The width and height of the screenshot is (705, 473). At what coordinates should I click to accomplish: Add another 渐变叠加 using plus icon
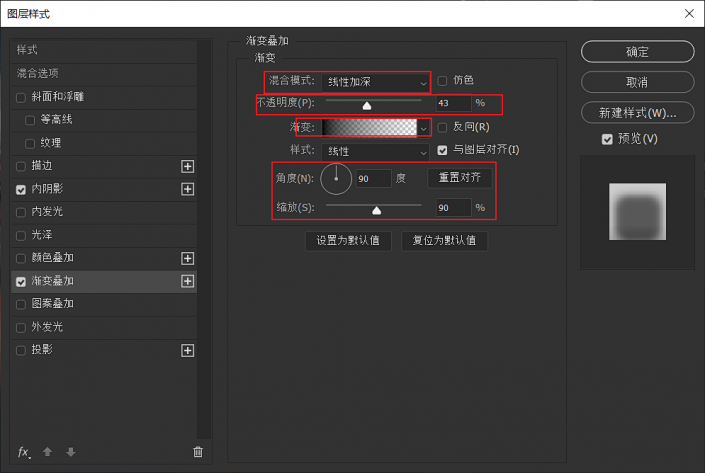pos(187,282)
